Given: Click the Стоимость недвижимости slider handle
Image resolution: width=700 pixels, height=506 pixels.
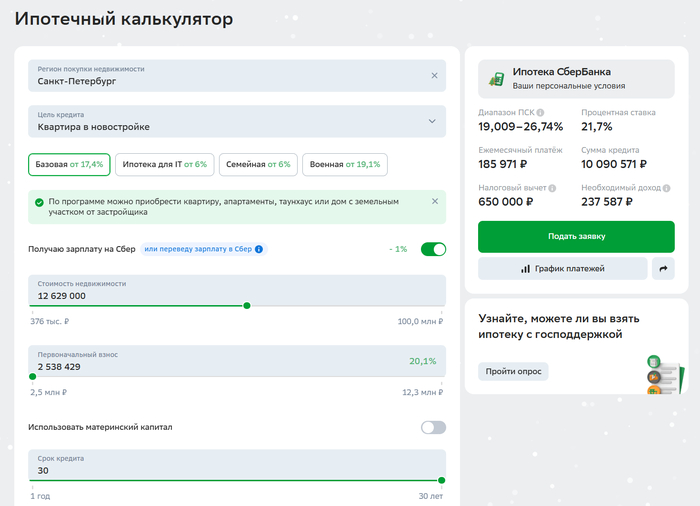Looking at the screenshot, I should pos(247,306).
